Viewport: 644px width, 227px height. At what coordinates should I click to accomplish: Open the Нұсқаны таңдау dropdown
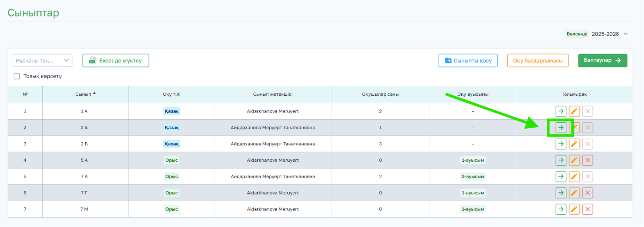43,60
